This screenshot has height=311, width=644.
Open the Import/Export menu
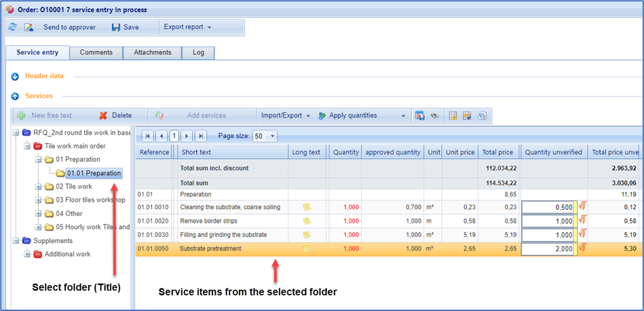(x=284, y=115)
